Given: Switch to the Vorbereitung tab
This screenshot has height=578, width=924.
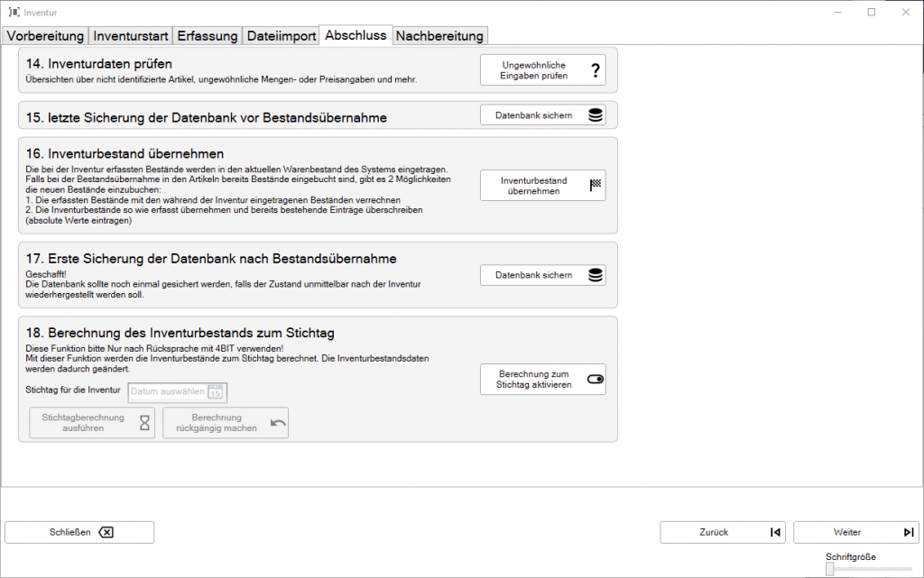Looking at the screenshot, I should [45, 36].
